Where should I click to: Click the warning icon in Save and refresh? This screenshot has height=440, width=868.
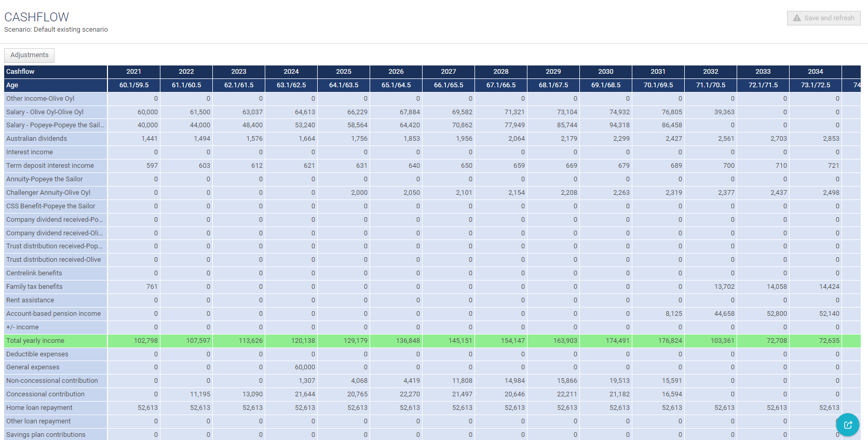click(x=797, y=18)
